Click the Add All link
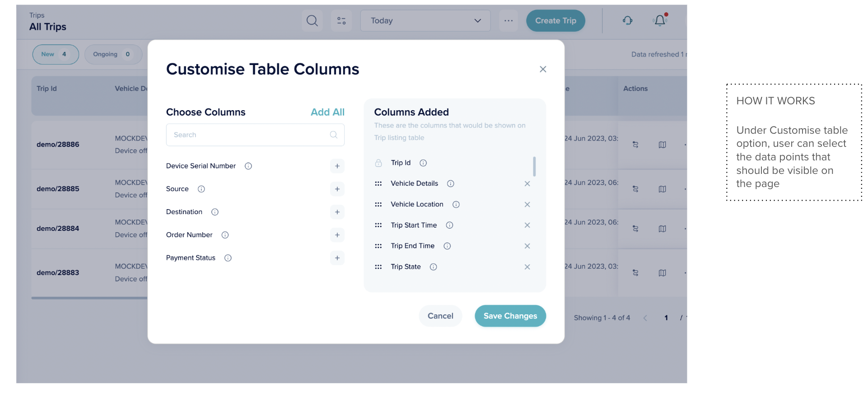 [x=327, y=112]
